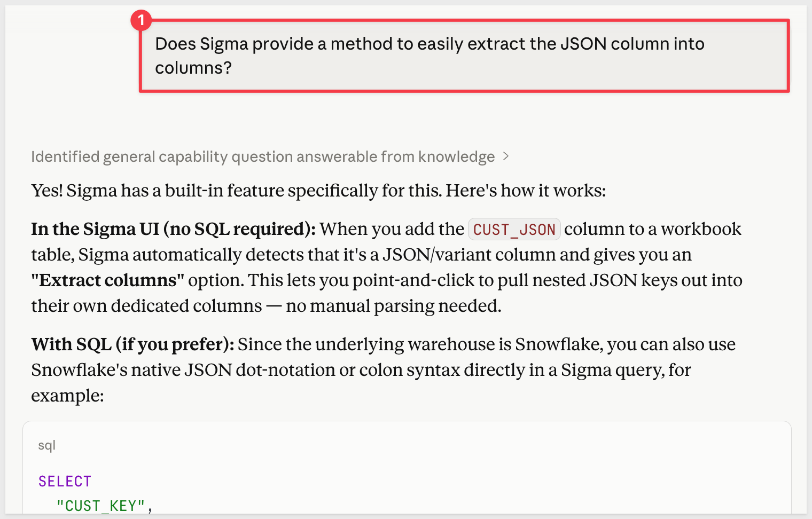
Task: Click "Snowflake's native JSON" in the response
Action: point(131,370)
